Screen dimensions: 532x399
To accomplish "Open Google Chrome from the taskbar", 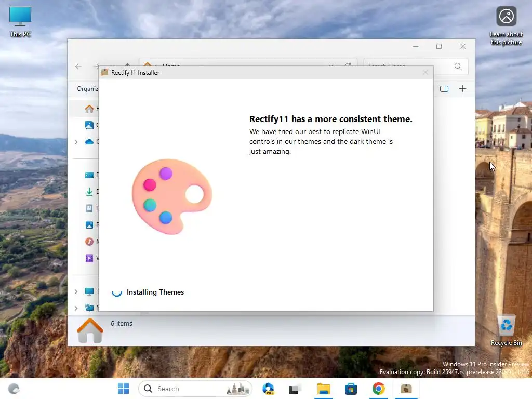I will tap(378, 389).
